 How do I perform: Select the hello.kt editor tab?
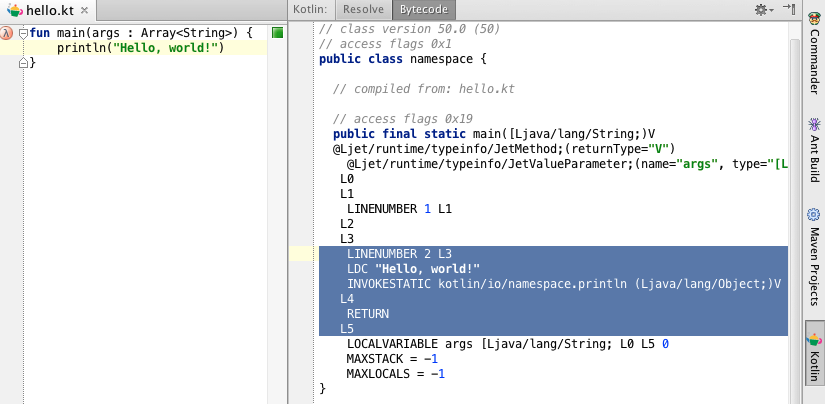[48, 10]
